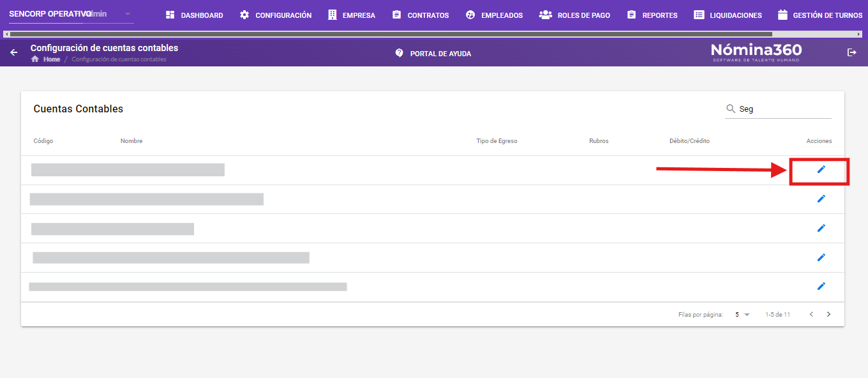Click the scrollbar left arrow
Screen dimensions: 868x378
coord(6,34)
